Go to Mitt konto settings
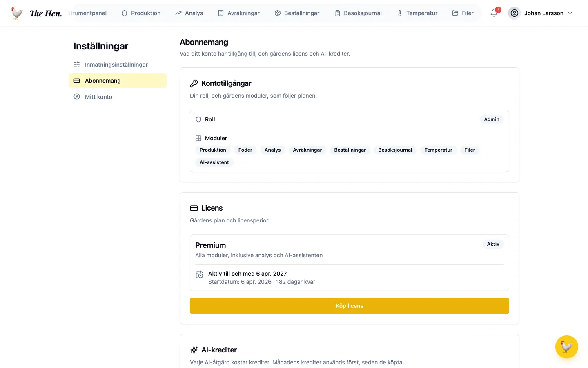Image resolution: width=588 pixels, height=368 pixels. pos(118,97)
